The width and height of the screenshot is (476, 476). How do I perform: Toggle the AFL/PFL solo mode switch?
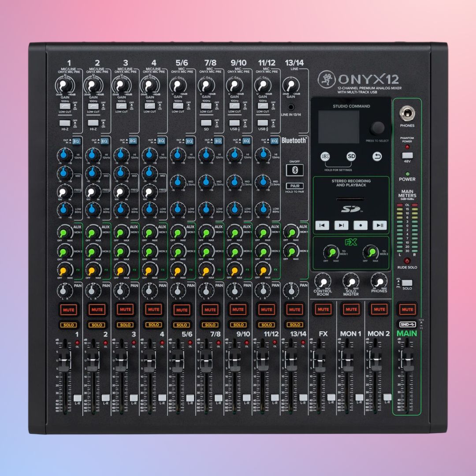[x=407, y=283]
